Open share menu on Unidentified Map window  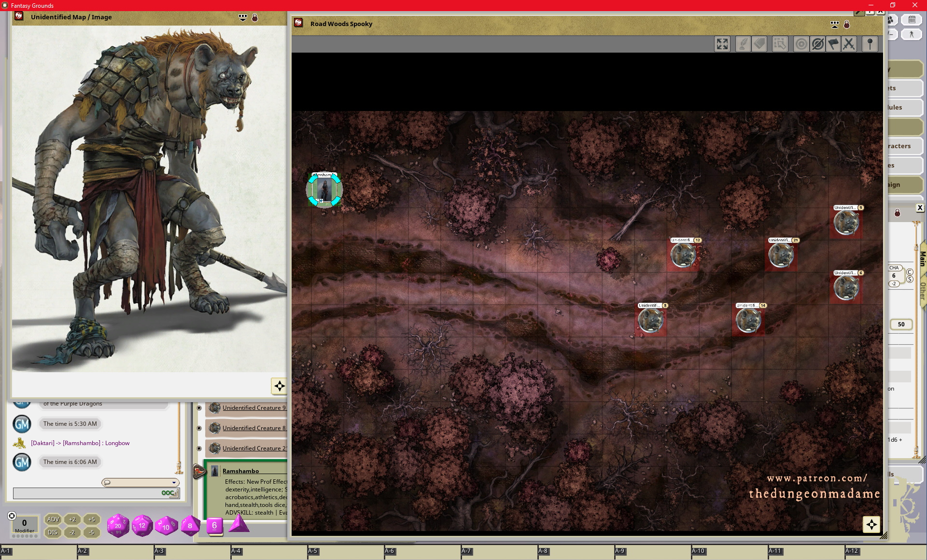(243, 17)
